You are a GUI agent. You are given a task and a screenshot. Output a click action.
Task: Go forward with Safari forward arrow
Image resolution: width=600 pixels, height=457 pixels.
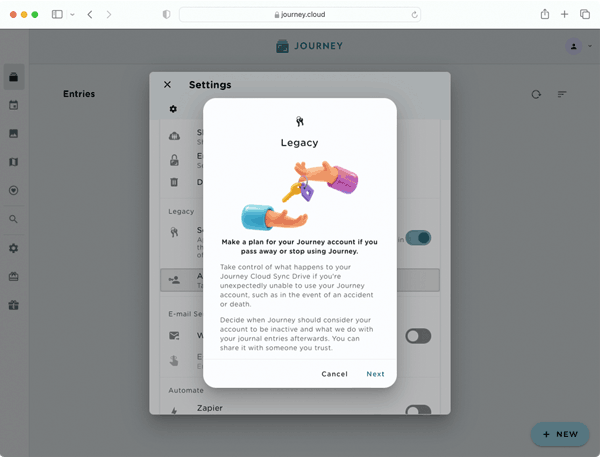pyautogui.click(x=109, y=15)
